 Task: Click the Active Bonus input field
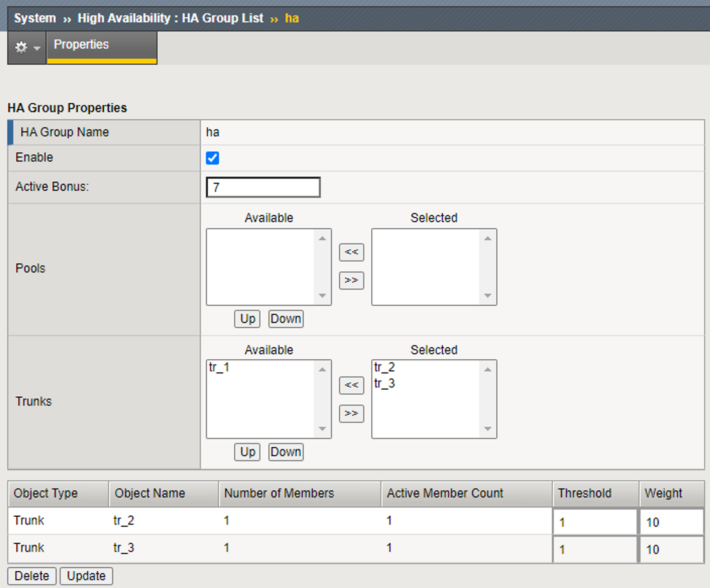[x=263, y=187]
